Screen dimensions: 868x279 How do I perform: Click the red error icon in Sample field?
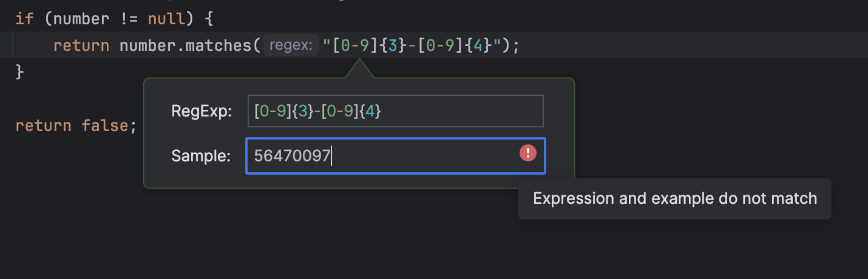[x=527, y=153]
